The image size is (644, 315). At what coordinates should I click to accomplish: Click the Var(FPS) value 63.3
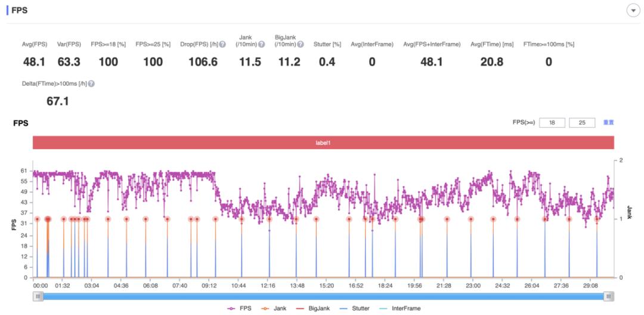[69, 62]
